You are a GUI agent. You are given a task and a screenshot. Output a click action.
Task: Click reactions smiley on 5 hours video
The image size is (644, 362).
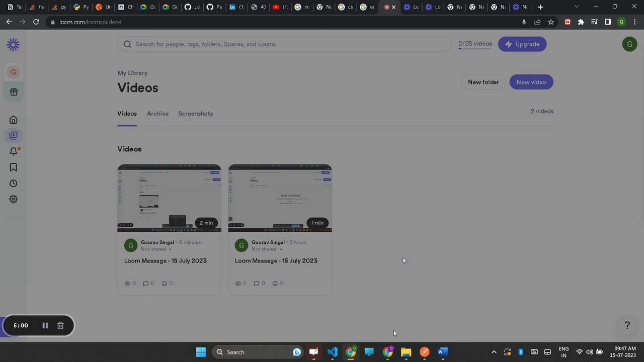click(275, 284)
